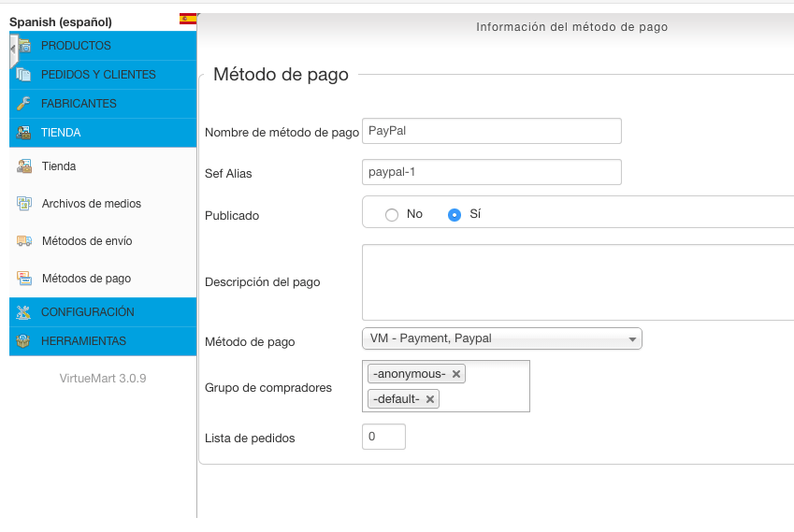Image resolution: width=794 pixels, height=532 pixels.
Task: Click the Publicado field label
Action: coord(232,216)
